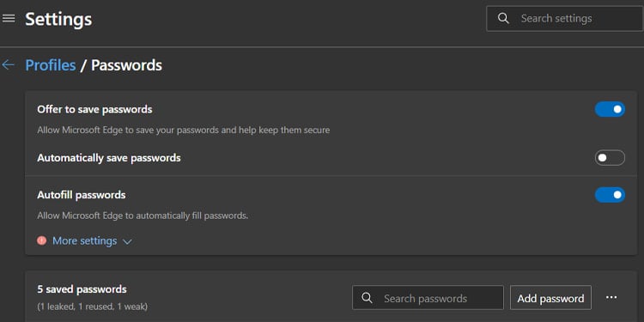Click the leaked, reused, weak summary text
This screenshot has width=644, height=322.
point(93,307)
